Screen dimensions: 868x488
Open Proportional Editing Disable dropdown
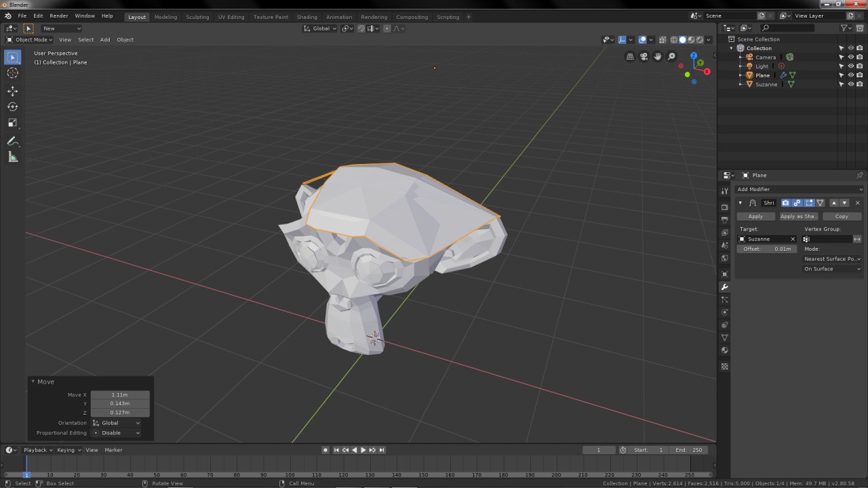point(116,432)
